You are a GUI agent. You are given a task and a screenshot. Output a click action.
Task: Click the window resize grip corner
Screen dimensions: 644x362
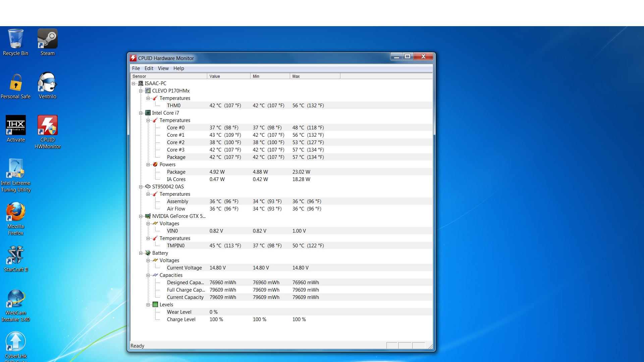(430, 346)
